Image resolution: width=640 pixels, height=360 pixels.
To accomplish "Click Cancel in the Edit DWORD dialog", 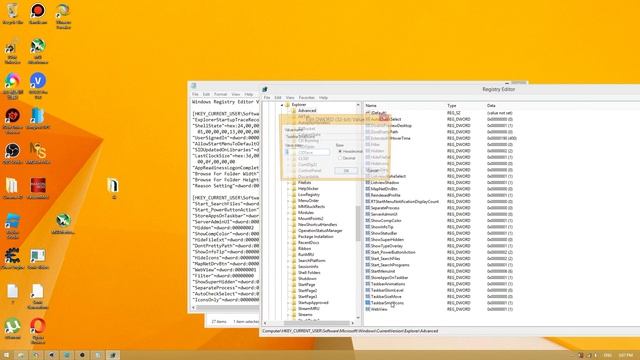I will [x=373, y=171].
